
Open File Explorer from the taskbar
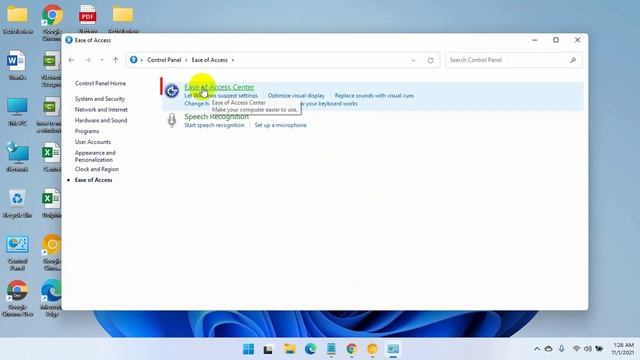(x=290, y=349)
